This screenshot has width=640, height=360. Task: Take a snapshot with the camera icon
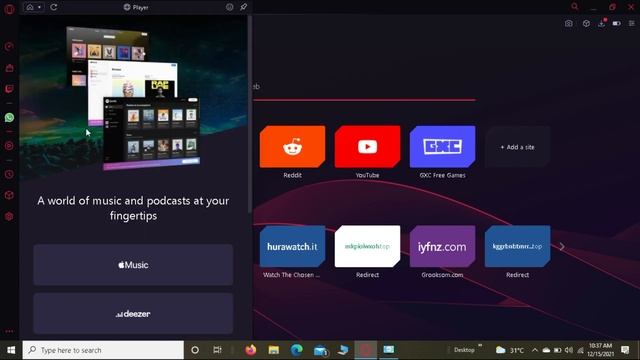(x=569, y=24)
